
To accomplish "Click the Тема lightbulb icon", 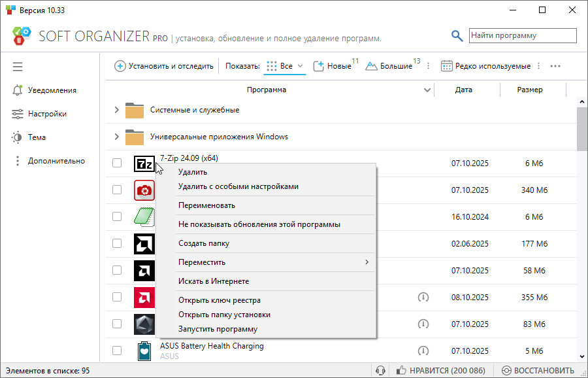I will tap(18, 137).
